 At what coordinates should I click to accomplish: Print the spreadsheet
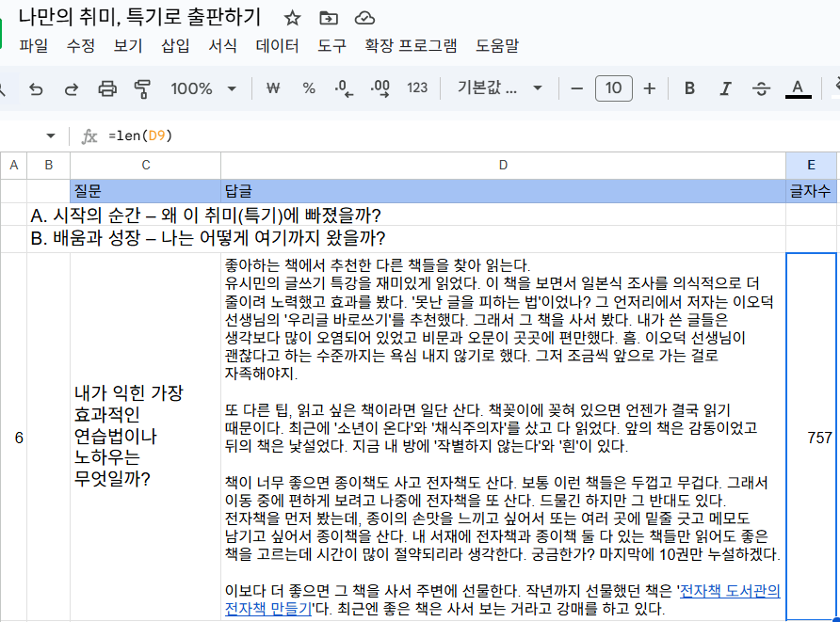coord(106,88)
